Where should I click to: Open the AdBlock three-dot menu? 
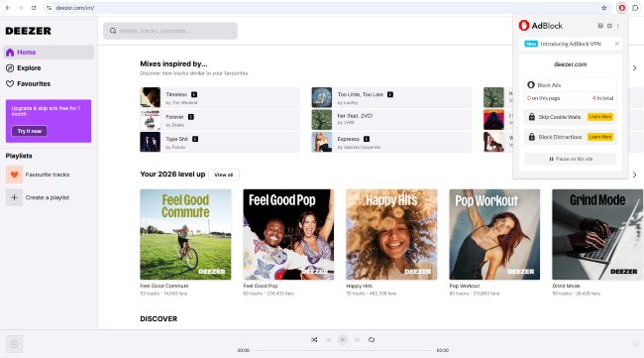click(617, 26)
